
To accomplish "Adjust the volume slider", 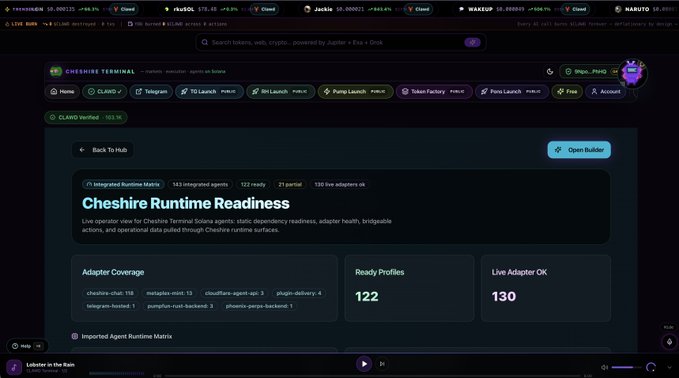I will (626, 367).
